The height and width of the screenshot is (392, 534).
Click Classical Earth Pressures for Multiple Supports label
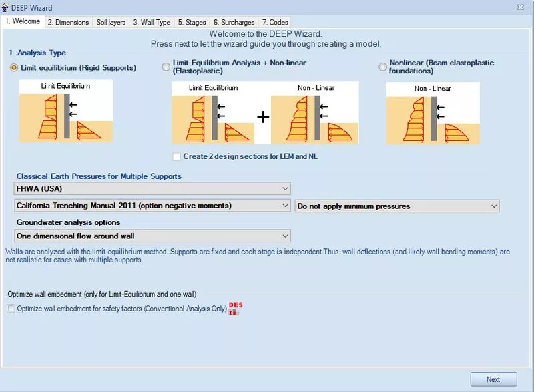[99, 176]
